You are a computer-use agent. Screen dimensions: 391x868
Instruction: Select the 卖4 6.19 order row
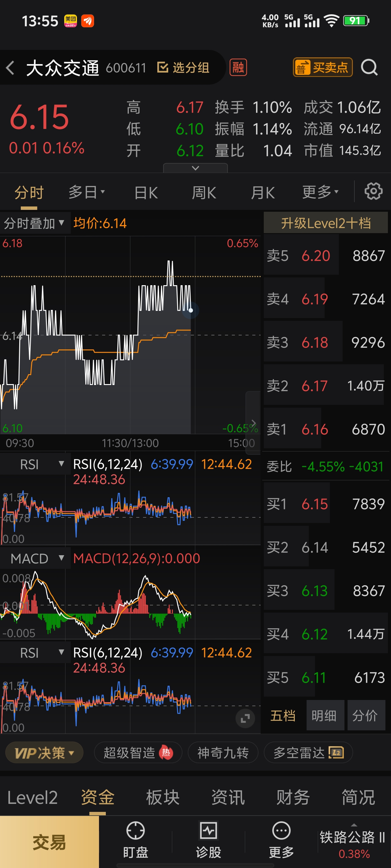326,299
